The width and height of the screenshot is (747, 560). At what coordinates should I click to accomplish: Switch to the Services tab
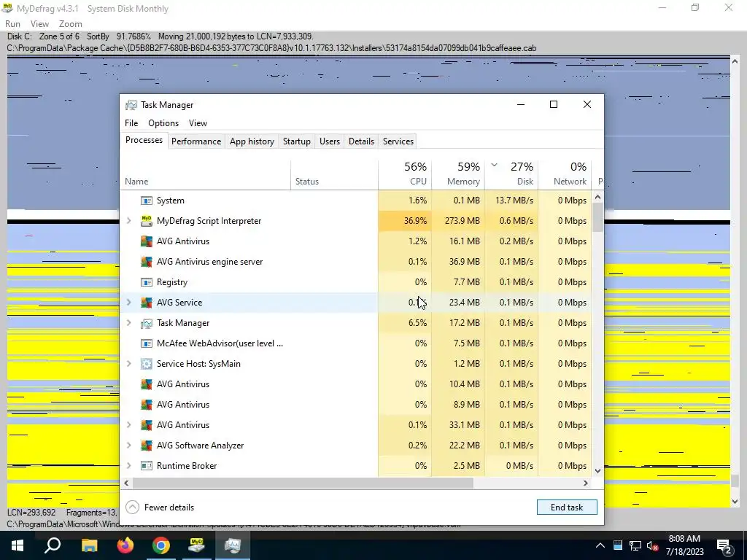pyautogui.click(x=398, y=141)
